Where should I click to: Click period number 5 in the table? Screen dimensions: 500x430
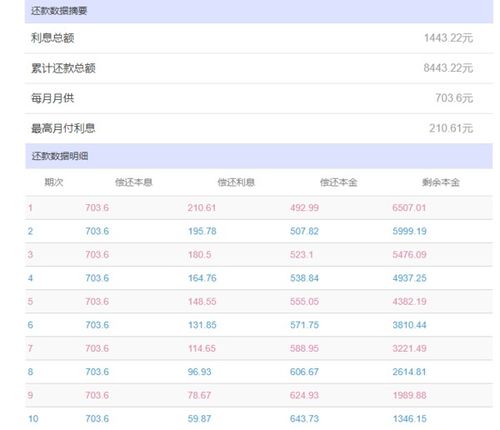pyautogui.click(x=30, y=302)
